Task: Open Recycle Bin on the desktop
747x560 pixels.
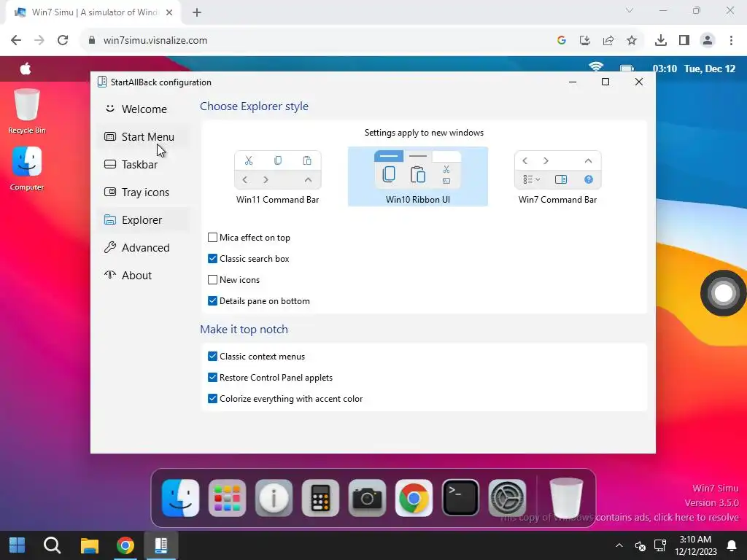Action: coord(27,112)
